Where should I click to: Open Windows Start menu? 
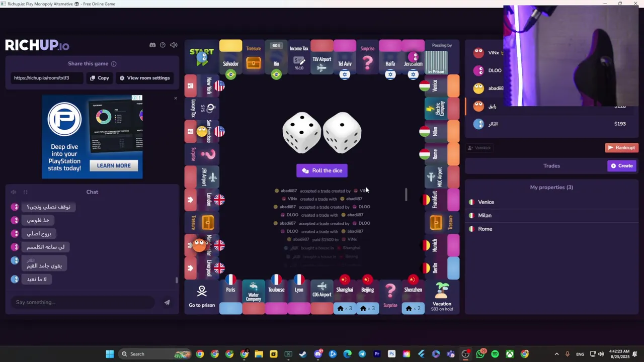tap(110, 354)
